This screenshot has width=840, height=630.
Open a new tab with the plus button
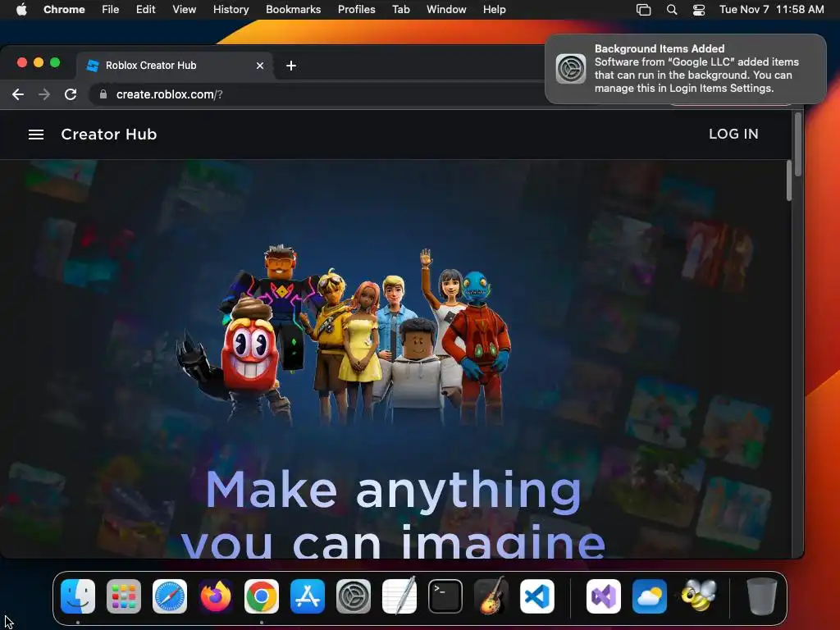click(x=291, y=66)
